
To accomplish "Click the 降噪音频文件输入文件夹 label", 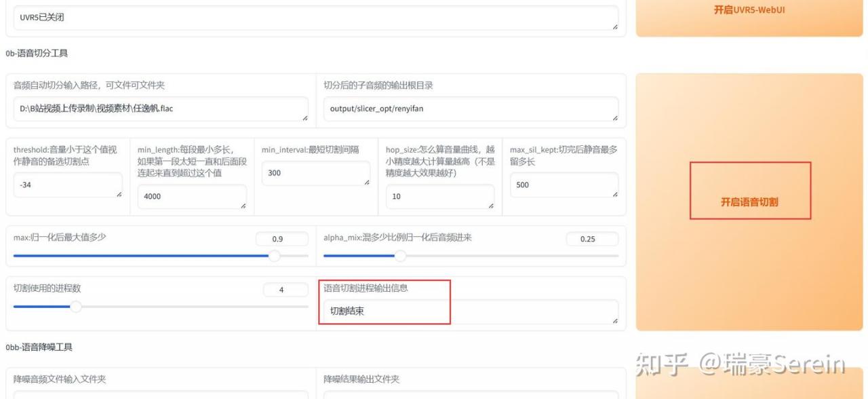I will (60, 379).
